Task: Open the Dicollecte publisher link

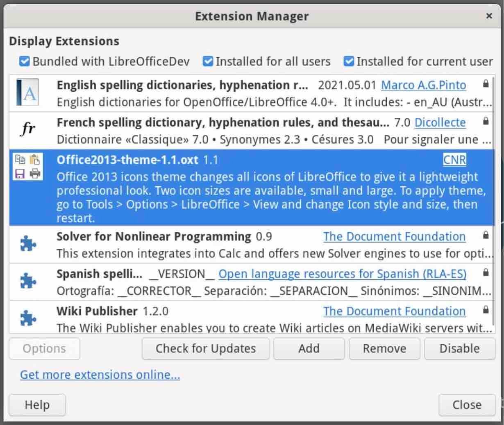Action: pyautogui.click(x=440, y=122)
